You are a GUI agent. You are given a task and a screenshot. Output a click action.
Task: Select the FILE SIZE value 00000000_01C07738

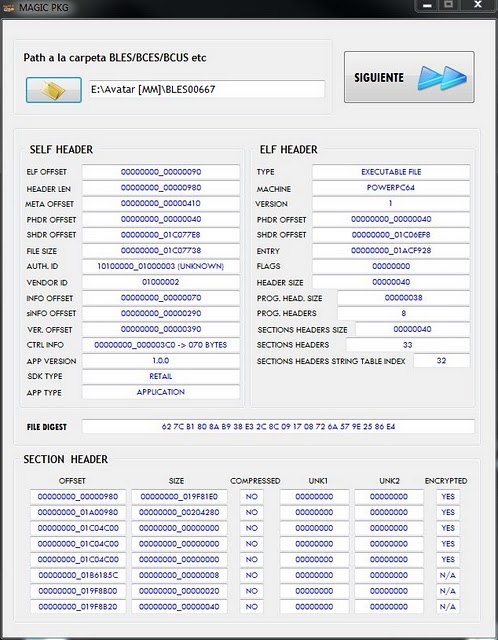[161, 251]
